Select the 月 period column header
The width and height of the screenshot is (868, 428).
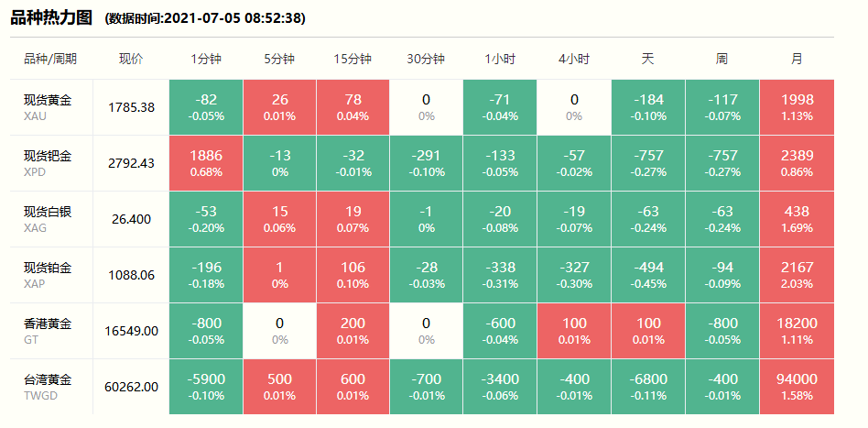click(x=797, y=59)
